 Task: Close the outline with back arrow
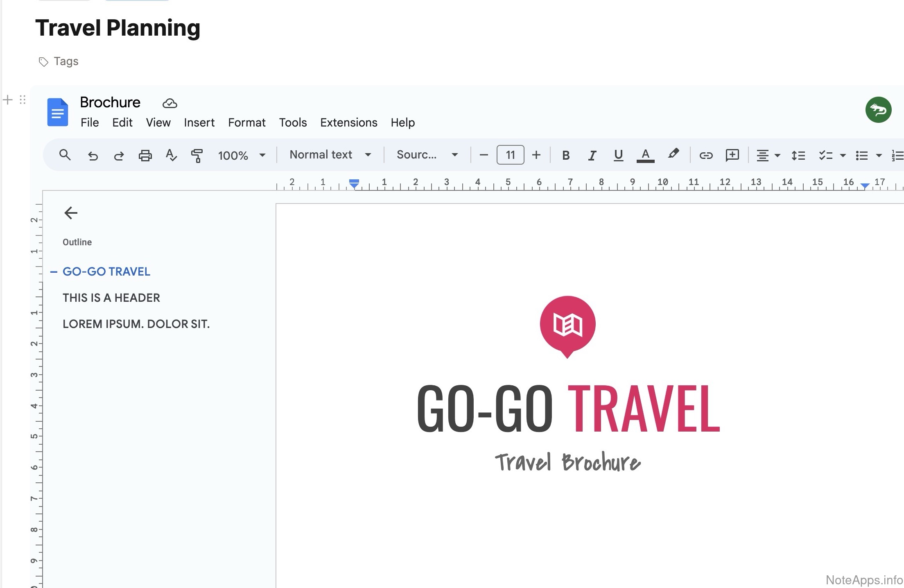[x=71, y=213]
